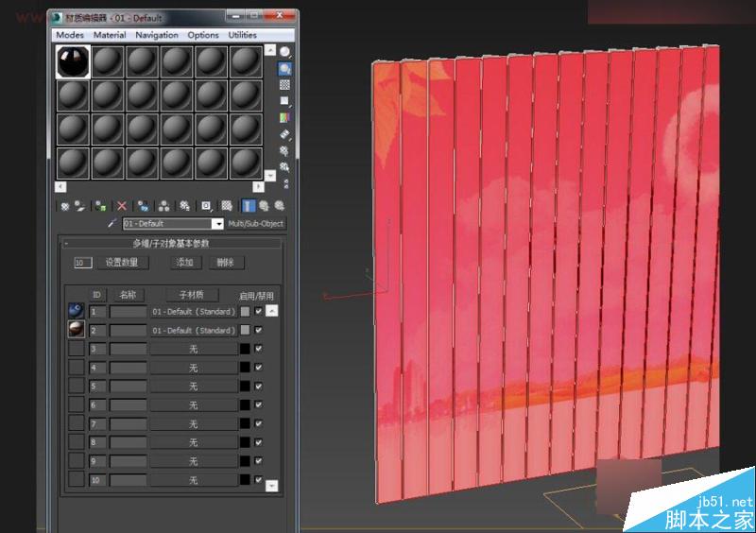
Task: Disable sub-material ID 2 checkbox
Action: tap(258, 330)
